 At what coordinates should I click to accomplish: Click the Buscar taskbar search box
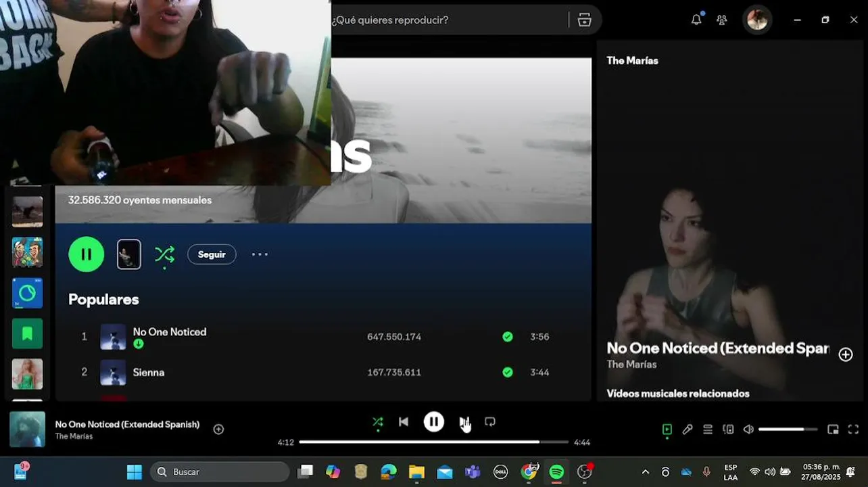pyautogui.click(x=220, y=471)
